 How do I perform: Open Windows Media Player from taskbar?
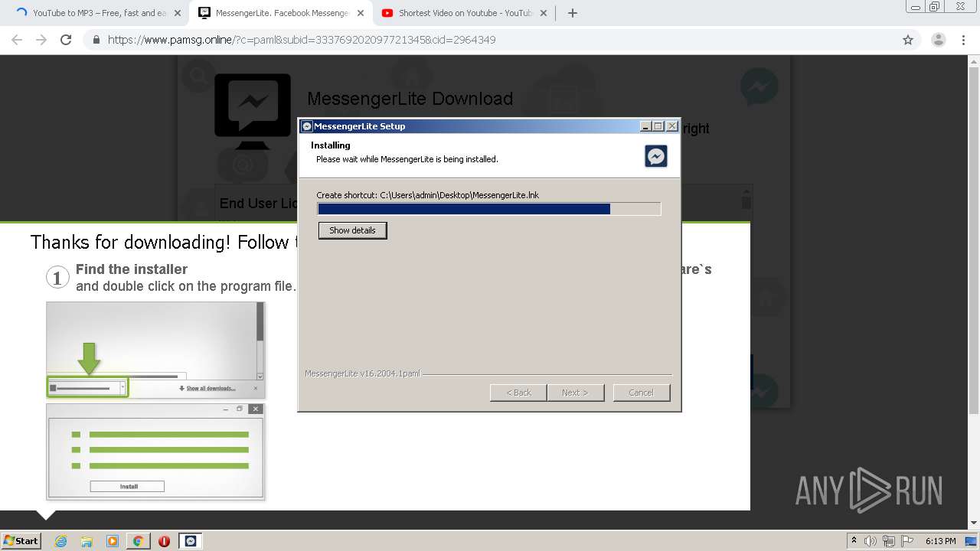pos(113,541)
